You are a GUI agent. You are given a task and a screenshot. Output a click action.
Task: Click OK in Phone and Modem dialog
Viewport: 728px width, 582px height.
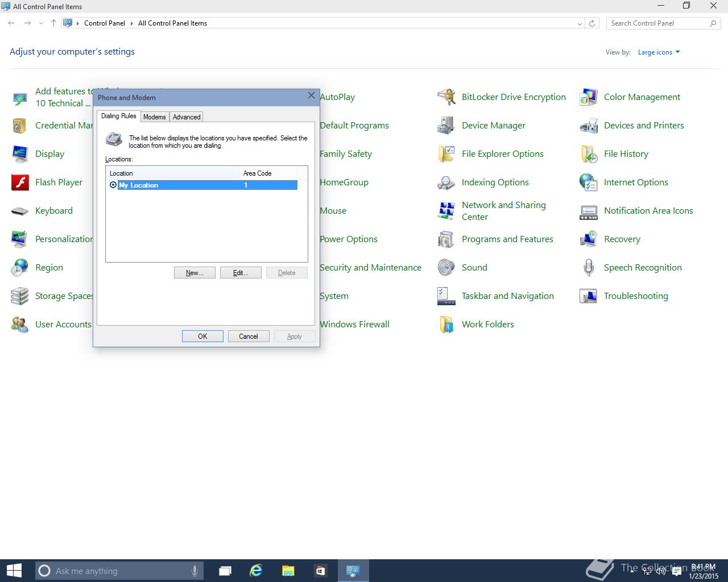point(202,336)
